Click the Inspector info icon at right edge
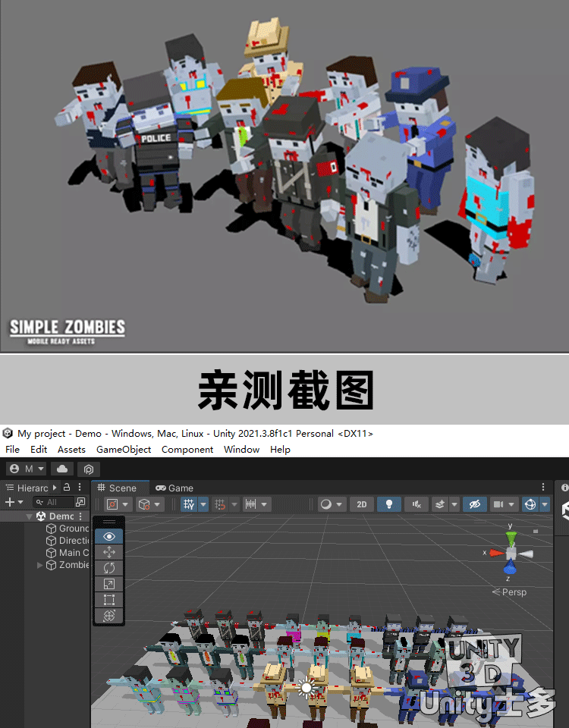 click(x=564, y=488)
